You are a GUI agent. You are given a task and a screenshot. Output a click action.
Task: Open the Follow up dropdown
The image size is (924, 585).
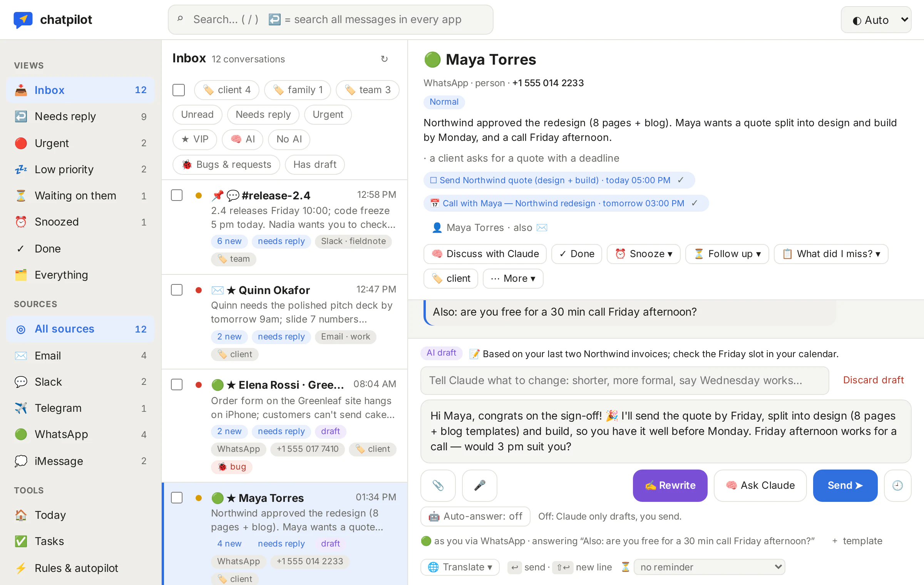tap(727, 254)
